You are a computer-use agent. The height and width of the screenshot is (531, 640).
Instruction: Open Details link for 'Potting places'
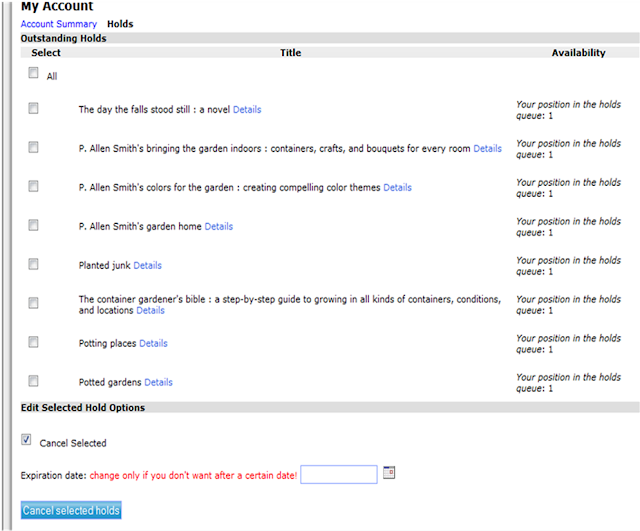[153, 344]
